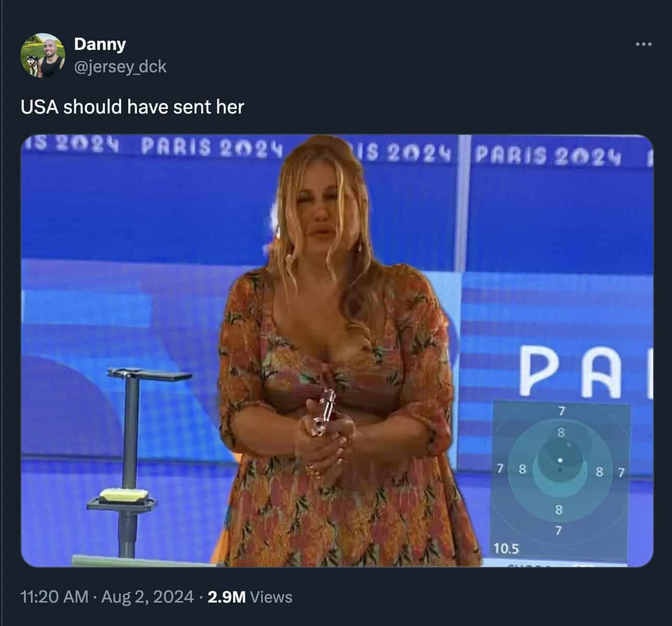This screenshot has height=626, width=672.
Task: Open the @jersey_dck handle link
Action: click(121, 66)
